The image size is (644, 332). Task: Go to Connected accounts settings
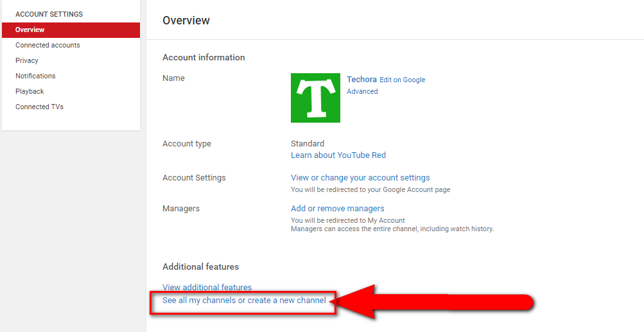(x=48, y=45)
